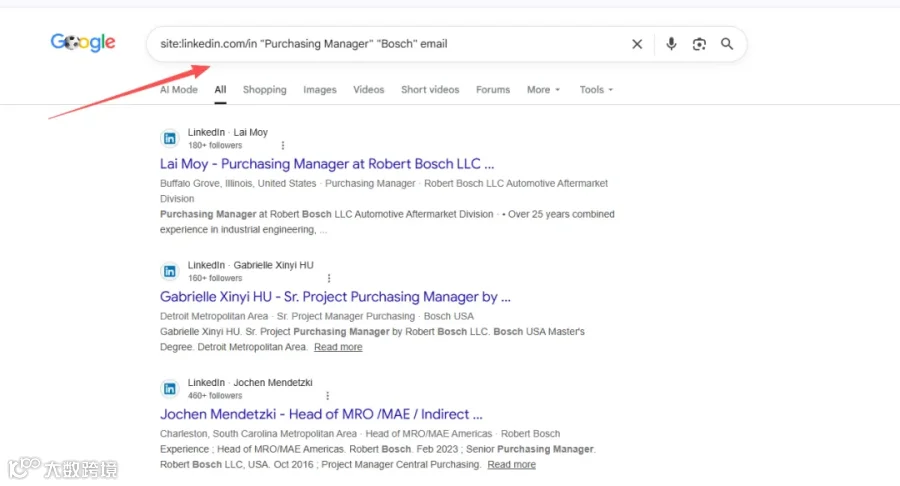This screenshot has height=486, width=900.
Task: Click the '460+ followers' text
Action: click(215, 396)
